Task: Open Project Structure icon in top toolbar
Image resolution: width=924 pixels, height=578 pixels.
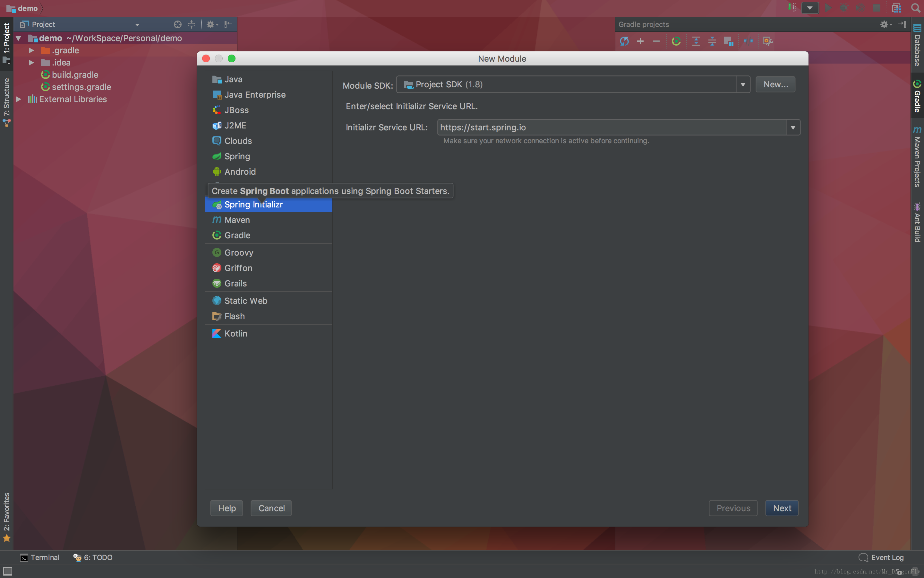Action: pyautogui.click(x=896, y=8)
